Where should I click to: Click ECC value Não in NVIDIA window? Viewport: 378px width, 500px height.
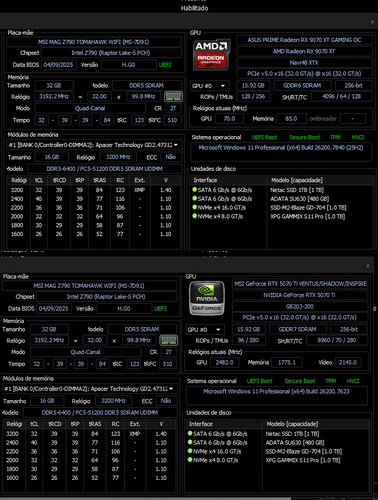[166, 401]
